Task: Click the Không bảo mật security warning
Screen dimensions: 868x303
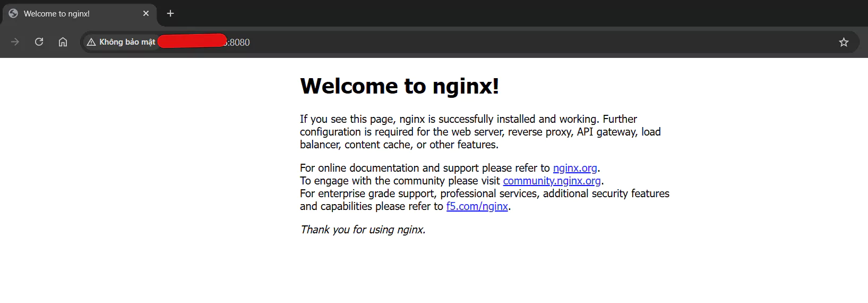Action: point(121,42)
